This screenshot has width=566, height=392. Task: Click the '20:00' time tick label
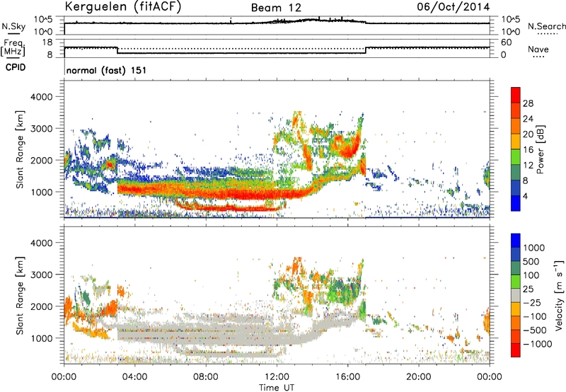[x=418, y=377]
